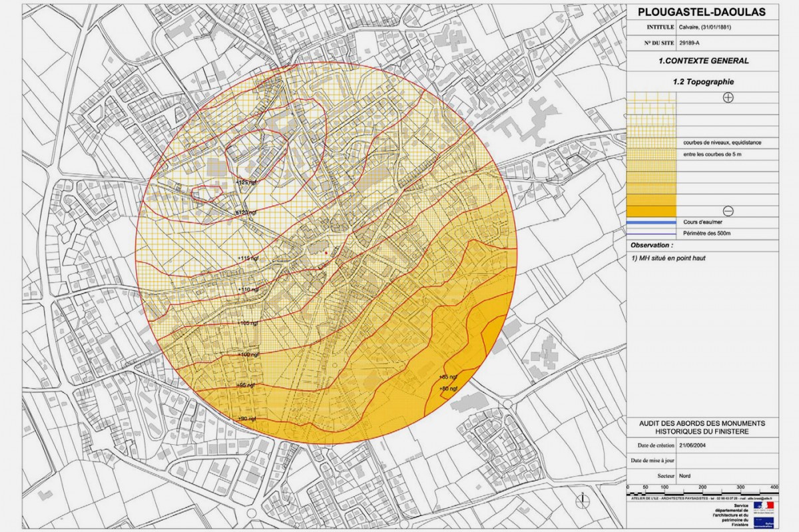This screenshot has height=532, width=799.
Task: Click the small red monument marker at map center
Action: (326, 253)
